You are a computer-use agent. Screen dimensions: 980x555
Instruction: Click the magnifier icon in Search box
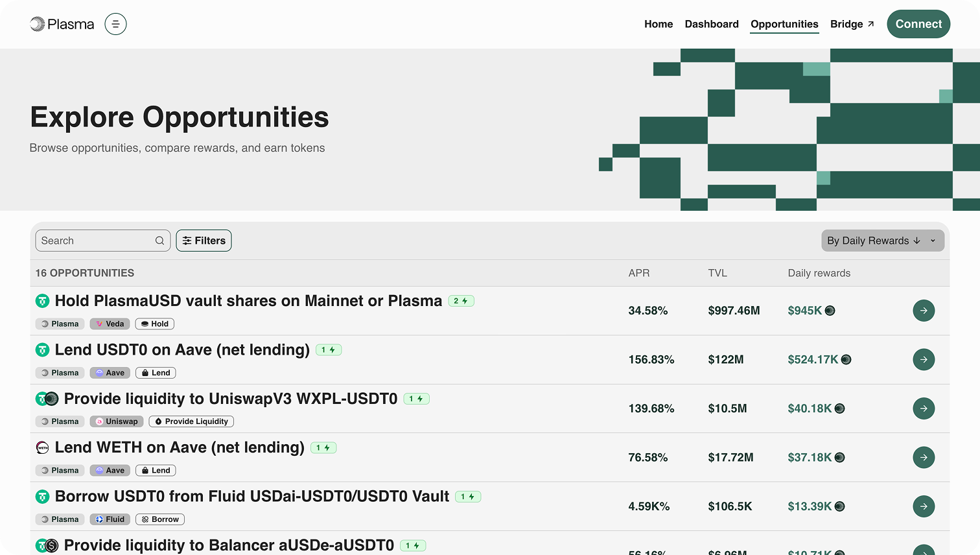[159, 241]
